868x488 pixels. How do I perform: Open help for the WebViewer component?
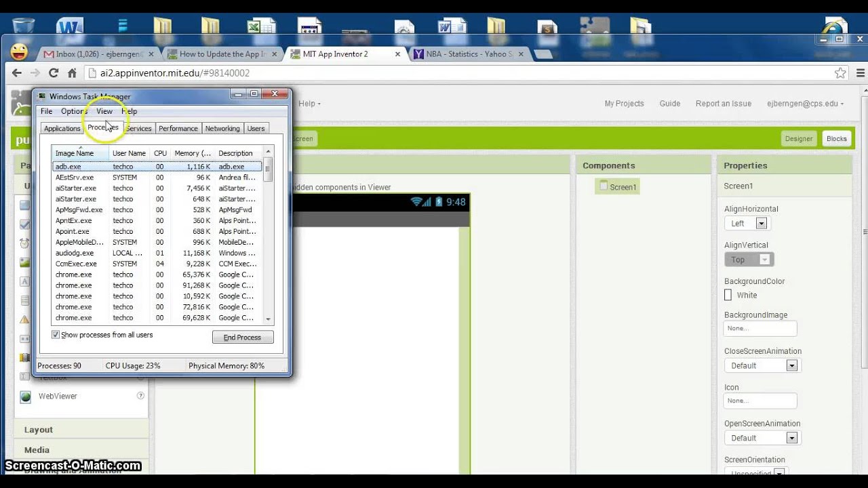tap(140, 396)
